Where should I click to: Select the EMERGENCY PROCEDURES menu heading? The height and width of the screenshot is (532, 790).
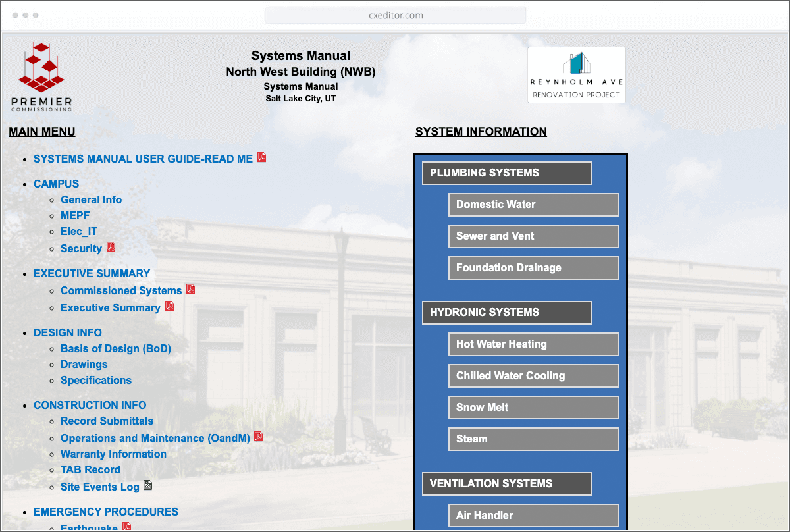click(x=105, y=512)
